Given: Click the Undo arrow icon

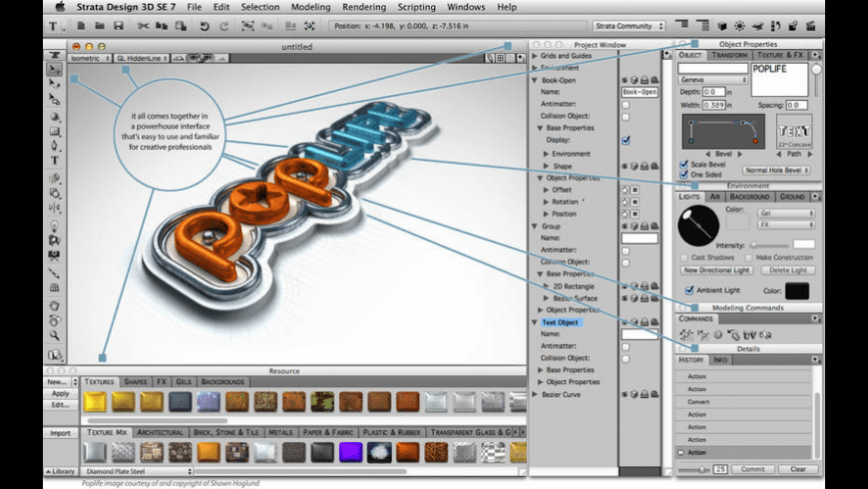Looking at the screenshot, I should click(205, 26).
